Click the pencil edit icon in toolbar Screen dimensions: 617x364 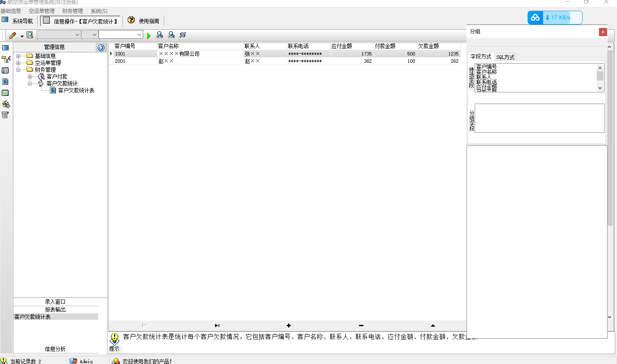coord(12,35)
